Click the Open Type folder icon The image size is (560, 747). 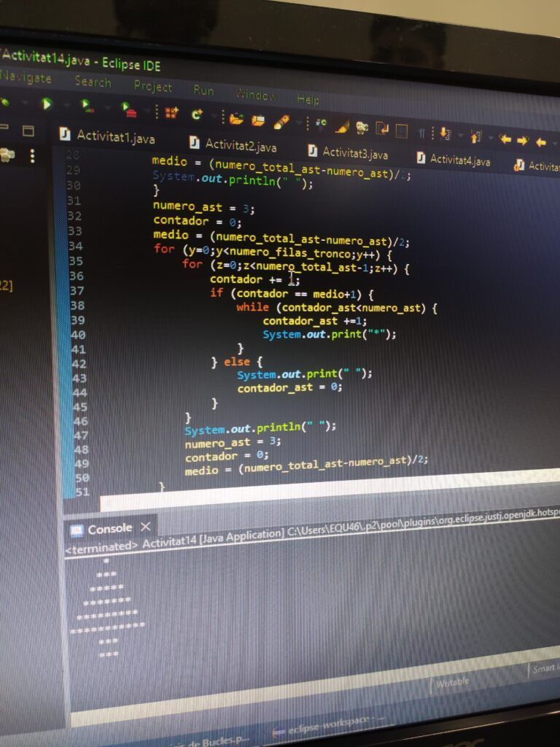point(236,119)
